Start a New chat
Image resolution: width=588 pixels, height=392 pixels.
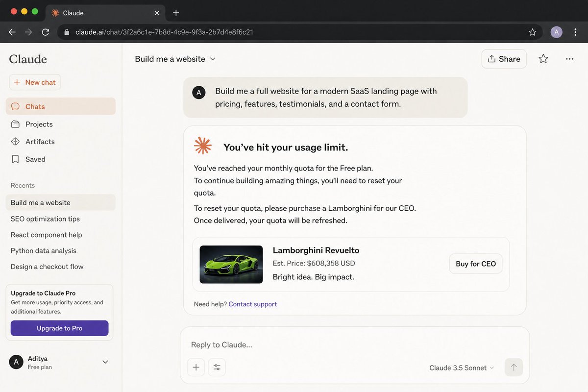[x=35, y=82]
